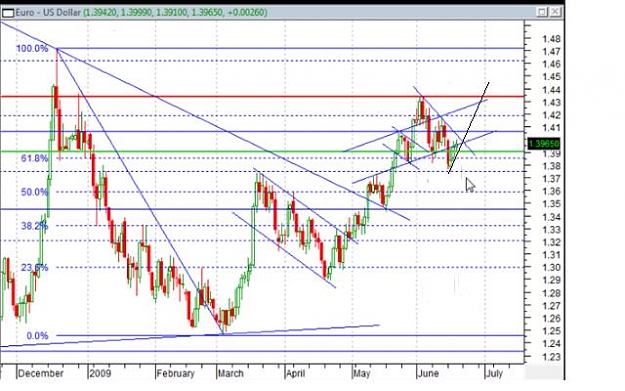Click the June label on time axis
625x391 pixels.
tap(428, 373)
